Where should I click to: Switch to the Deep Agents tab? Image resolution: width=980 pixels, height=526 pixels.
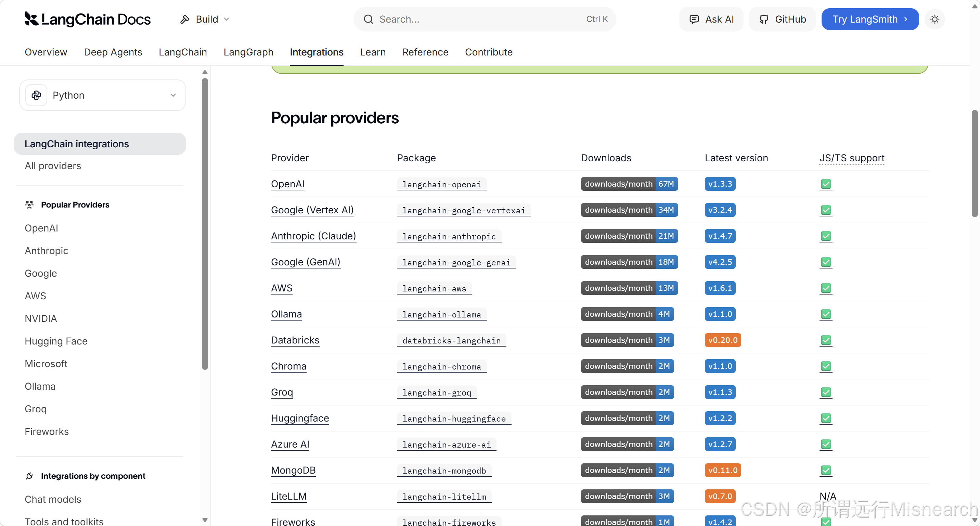pyautogui.click(x=113, y=52)
